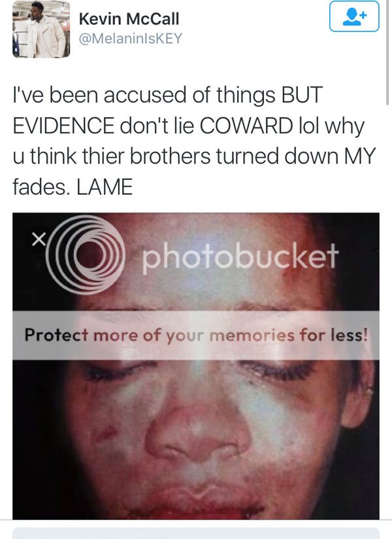This screenshot has width=392, height=539.
Task: Focus the reply field at the bottom
Action: point(196,534)
